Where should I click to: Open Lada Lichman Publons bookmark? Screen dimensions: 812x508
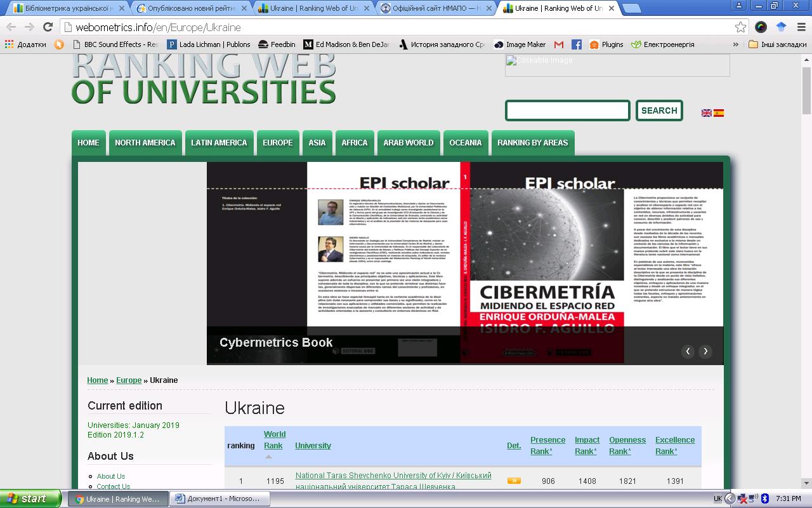[209, 44]
